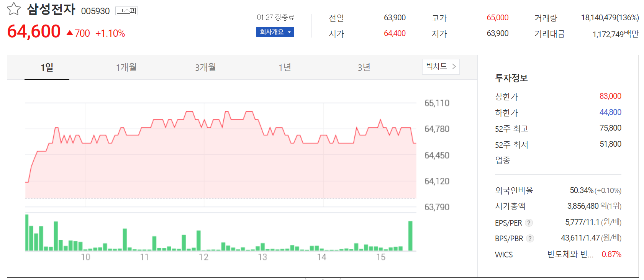Click the 63,790 price axis label

[x=437, y=207]
